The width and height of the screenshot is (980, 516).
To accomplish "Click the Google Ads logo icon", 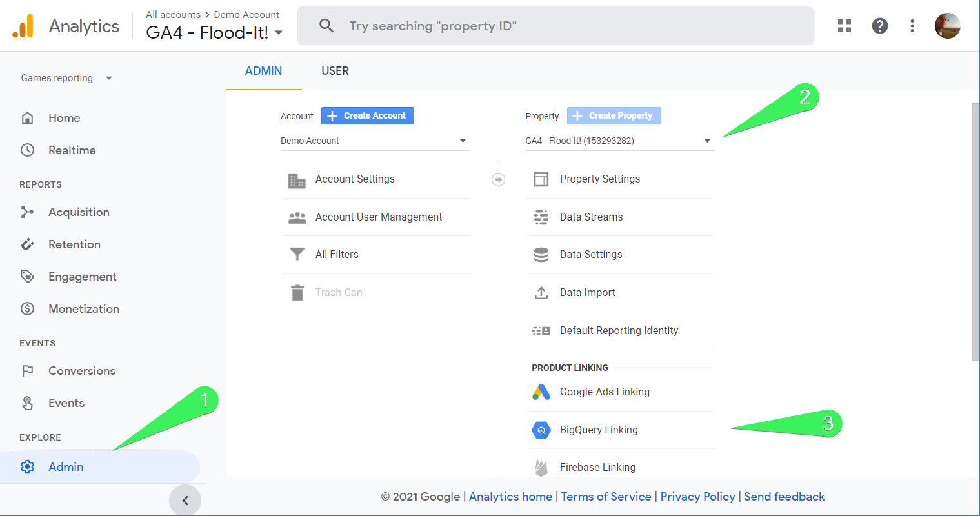I will click(541, 392).
